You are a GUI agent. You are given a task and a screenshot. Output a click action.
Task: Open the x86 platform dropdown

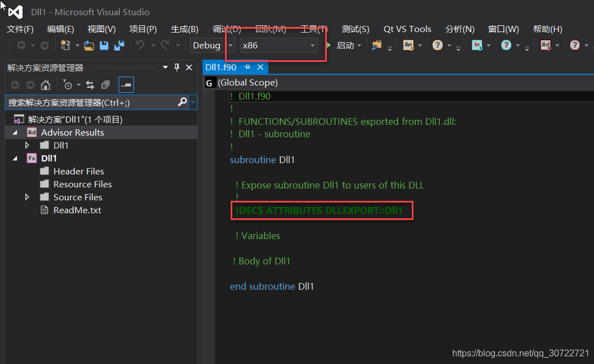coord(313,45)
